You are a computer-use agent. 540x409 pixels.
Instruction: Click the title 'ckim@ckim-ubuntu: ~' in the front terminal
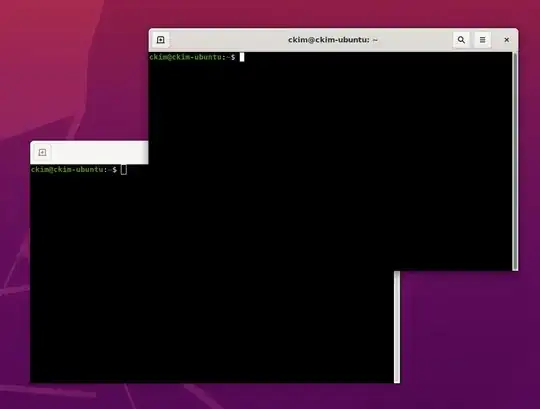tap(333, 40)
